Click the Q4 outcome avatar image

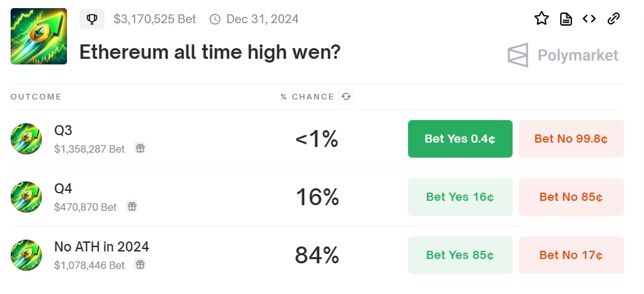[26, 197]
